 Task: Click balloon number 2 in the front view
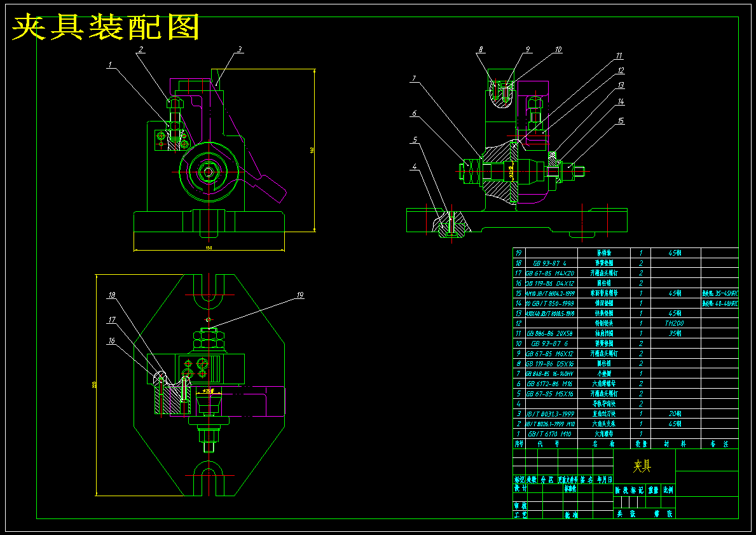(141, 49)
